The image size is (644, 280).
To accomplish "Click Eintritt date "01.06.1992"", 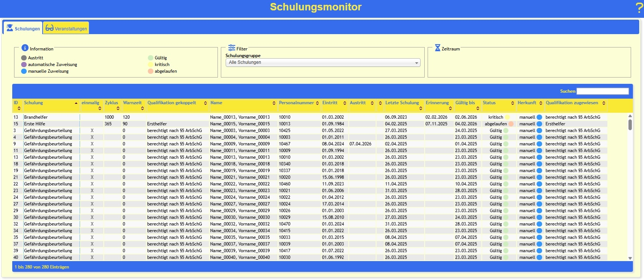I will coord(333,257).
